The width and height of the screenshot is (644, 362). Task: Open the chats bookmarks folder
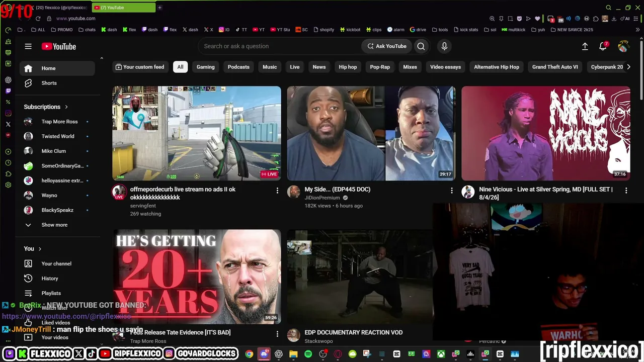(87, 30)
